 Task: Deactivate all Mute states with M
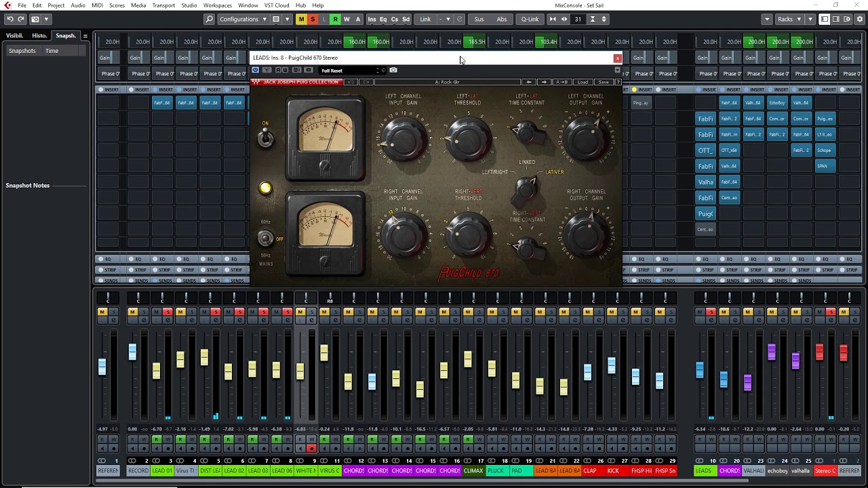click(x=301, y=19)
